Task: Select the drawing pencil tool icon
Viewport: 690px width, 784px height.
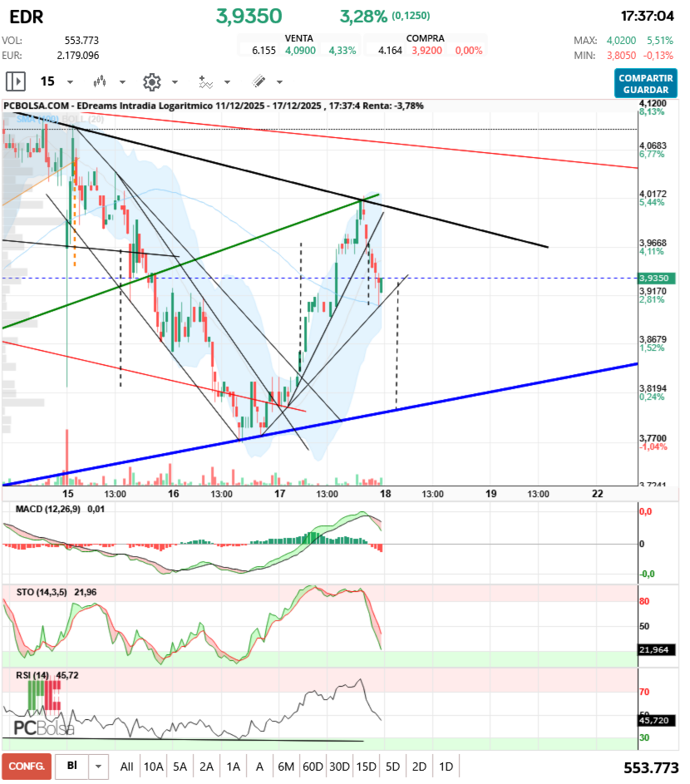Action: 259,81
